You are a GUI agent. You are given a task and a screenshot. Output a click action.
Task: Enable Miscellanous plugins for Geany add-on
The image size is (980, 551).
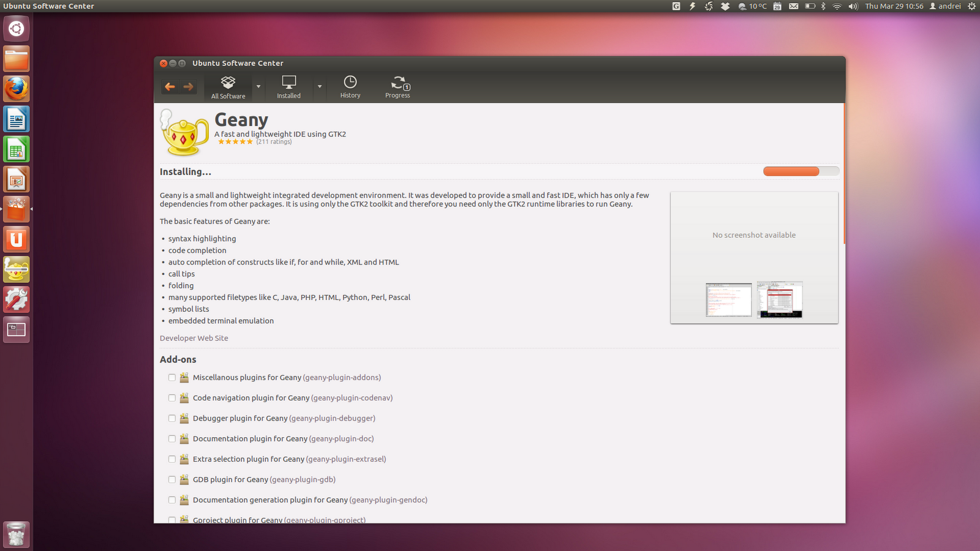pos(172,378)
